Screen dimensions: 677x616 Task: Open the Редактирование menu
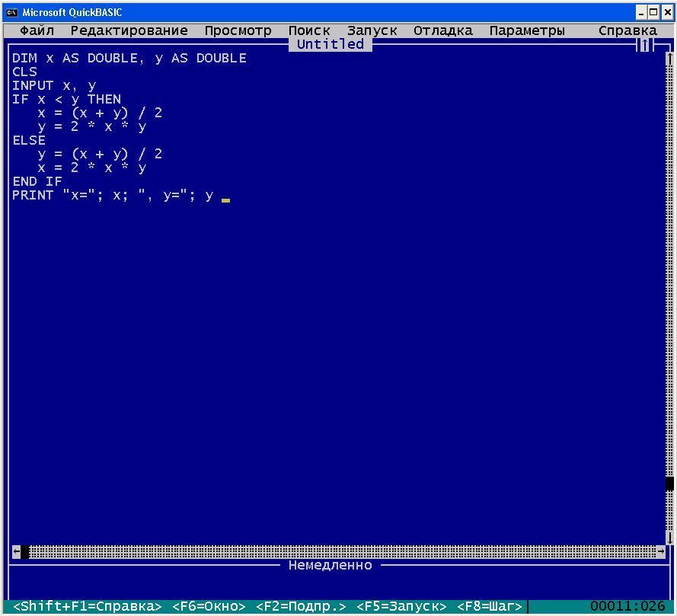click(129, 30)
